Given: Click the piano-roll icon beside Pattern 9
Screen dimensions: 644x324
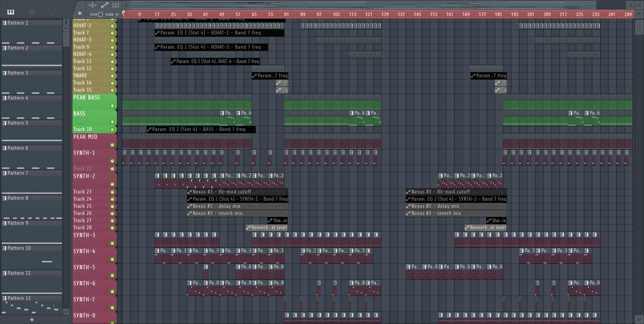Looking at the screenshot, I should click(4, 223).
